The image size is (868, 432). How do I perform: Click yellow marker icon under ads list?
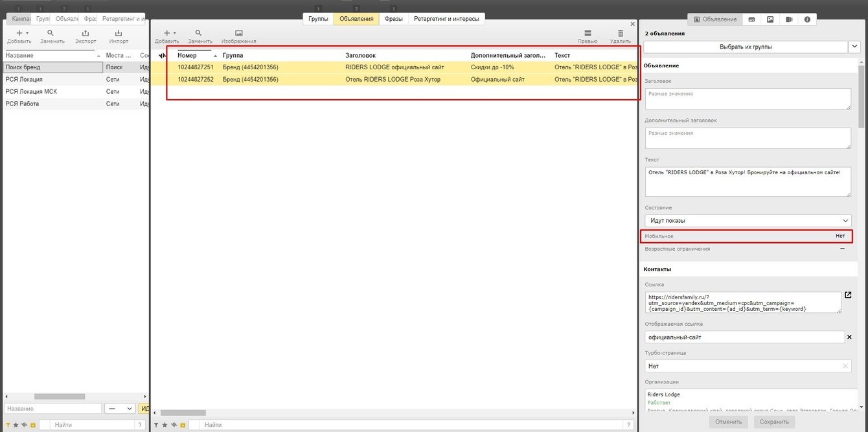click(x=183, y=425)
